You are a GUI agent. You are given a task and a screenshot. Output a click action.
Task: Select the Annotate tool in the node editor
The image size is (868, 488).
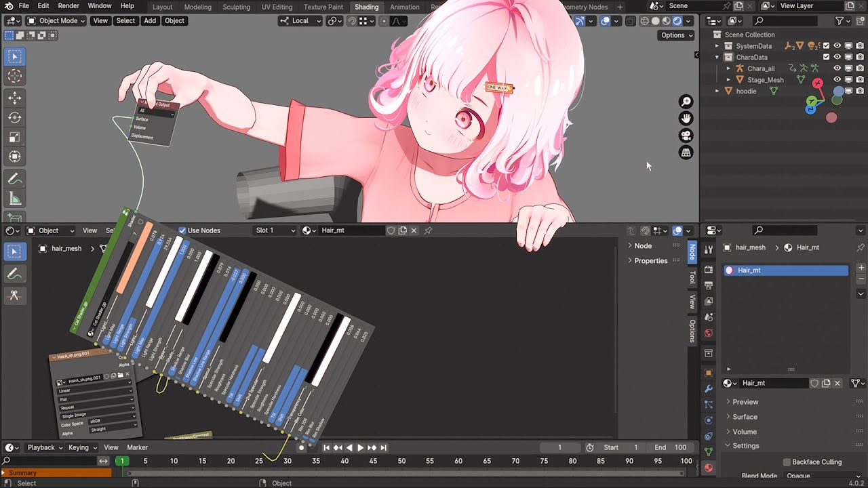click(14, 274)
